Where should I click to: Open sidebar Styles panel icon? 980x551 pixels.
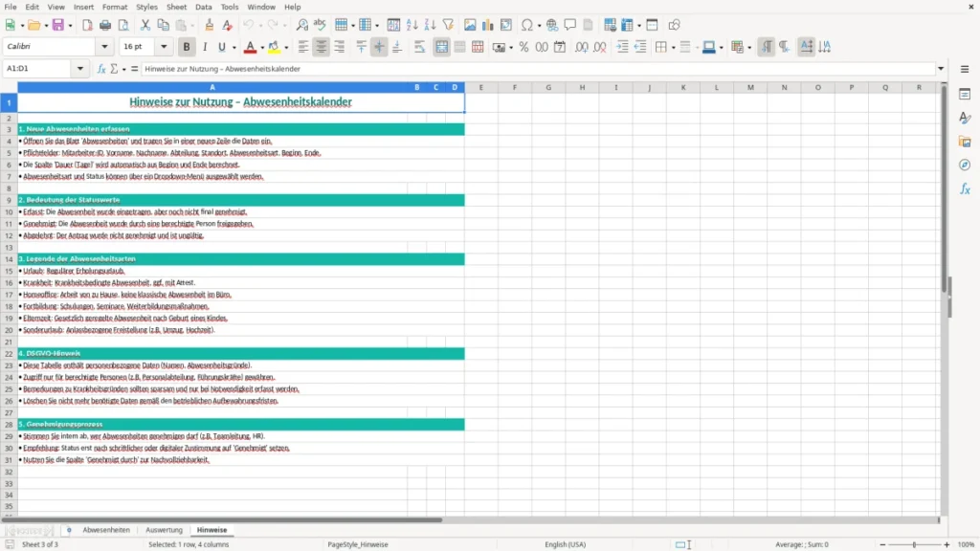pyautogui.click(x=965, y=118)
